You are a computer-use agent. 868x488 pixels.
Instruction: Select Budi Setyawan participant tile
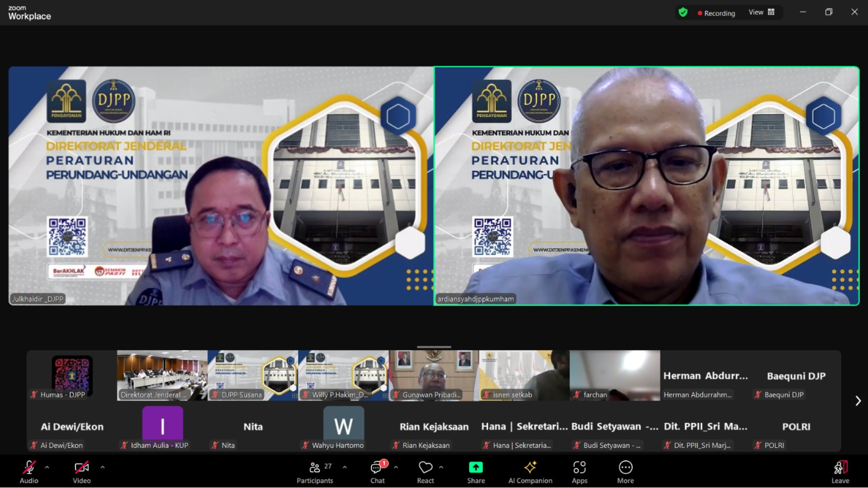[x=615, y=427]
